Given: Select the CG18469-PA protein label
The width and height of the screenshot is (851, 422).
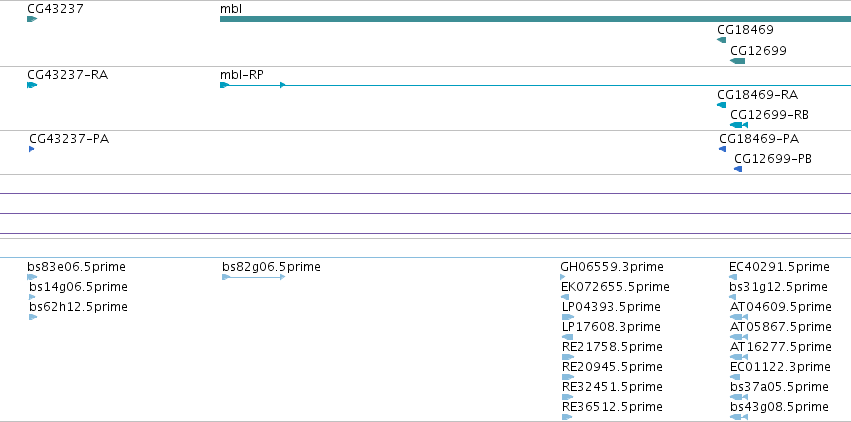Looking at the screenshot, I should [759, 139].
